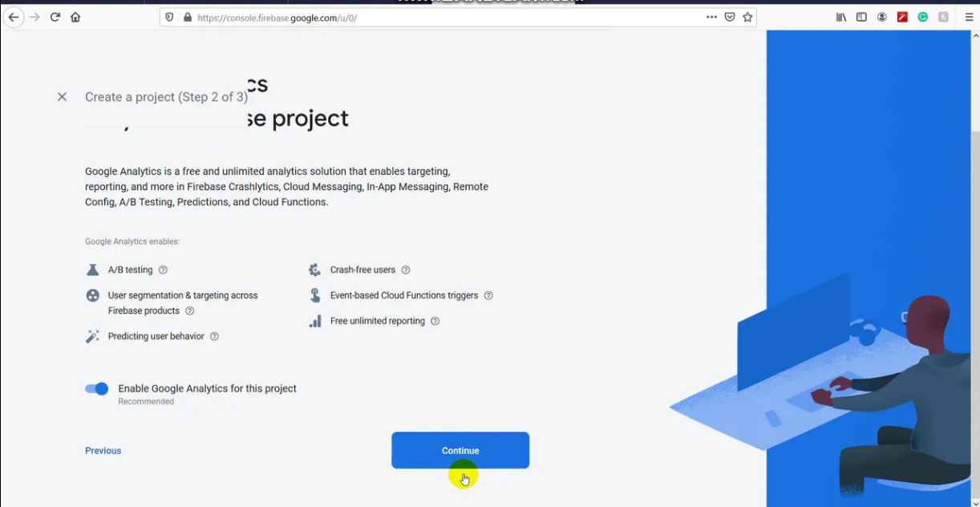Navigate back with the browser back arrow
980x507 pixels.
click(13, 17)
